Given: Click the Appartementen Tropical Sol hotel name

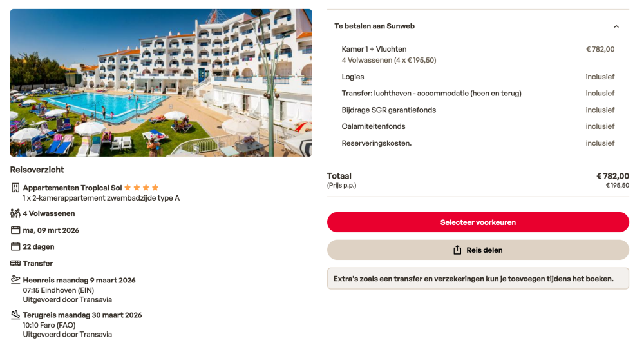Looking at the screenshot, I should tap(72, 188).
